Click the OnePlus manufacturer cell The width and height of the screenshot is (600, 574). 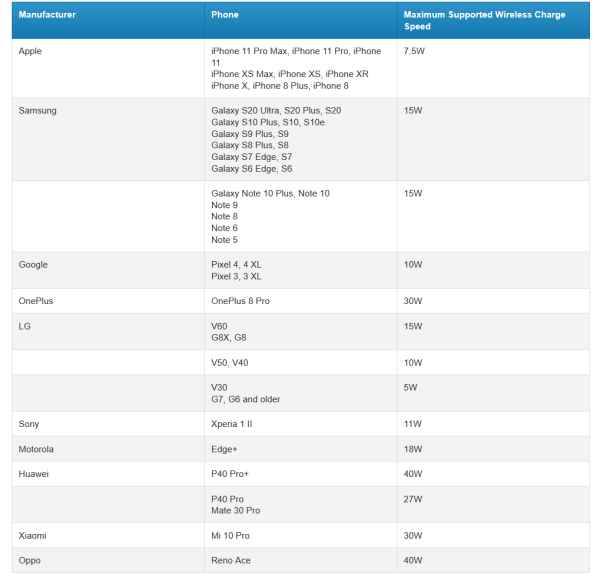click(x=108, y=301)
